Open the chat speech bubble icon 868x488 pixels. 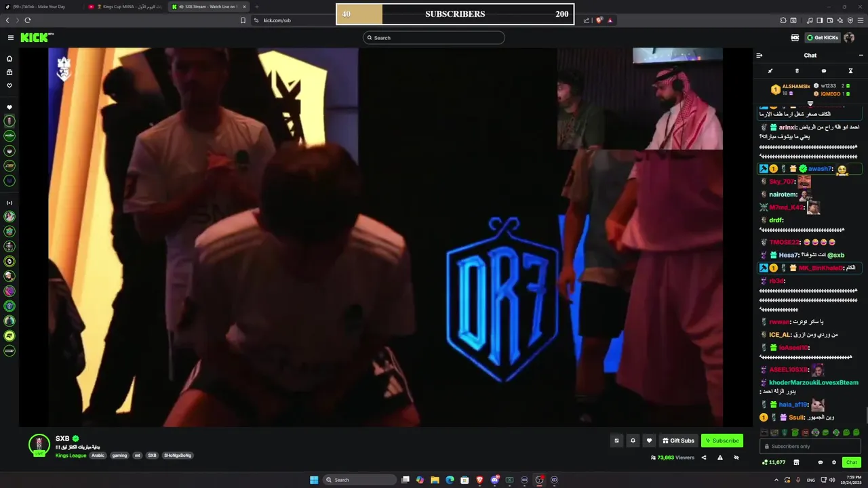(x=824, y=71)
